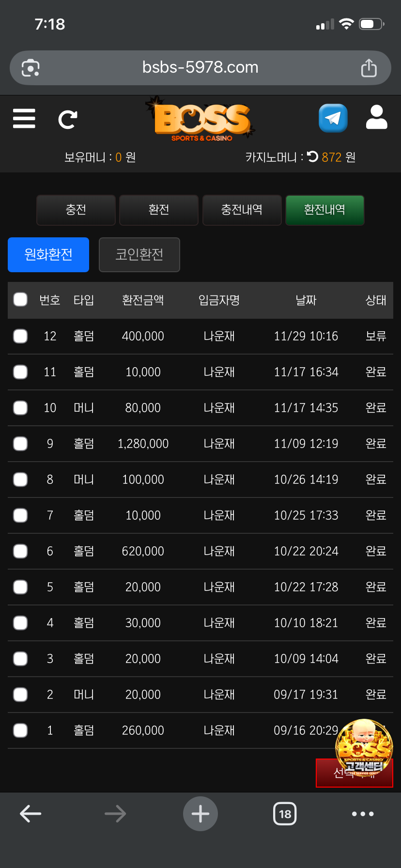Select checkbox for row 9 entry

pyautogui.click(x=20, y=444)
